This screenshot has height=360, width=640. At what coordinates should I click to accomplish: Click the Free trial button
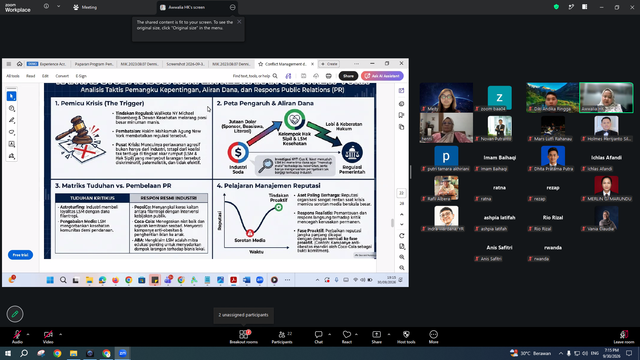(20, 255)
